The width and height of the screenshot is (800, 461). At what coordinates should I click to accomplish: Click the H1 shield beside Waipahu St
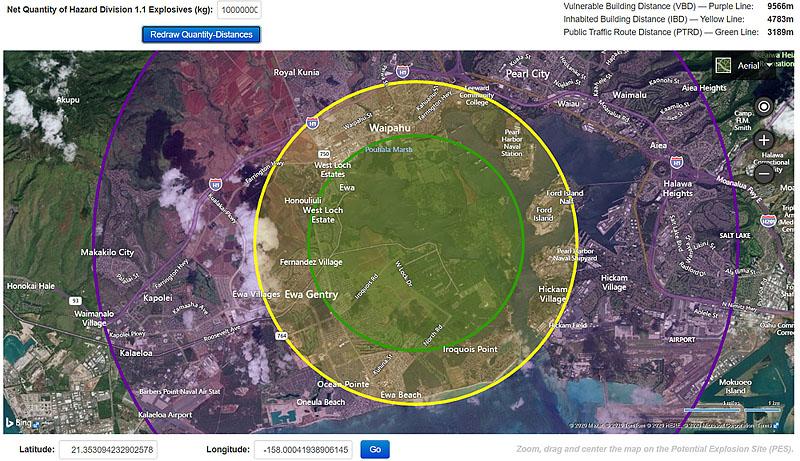[312, 122]
